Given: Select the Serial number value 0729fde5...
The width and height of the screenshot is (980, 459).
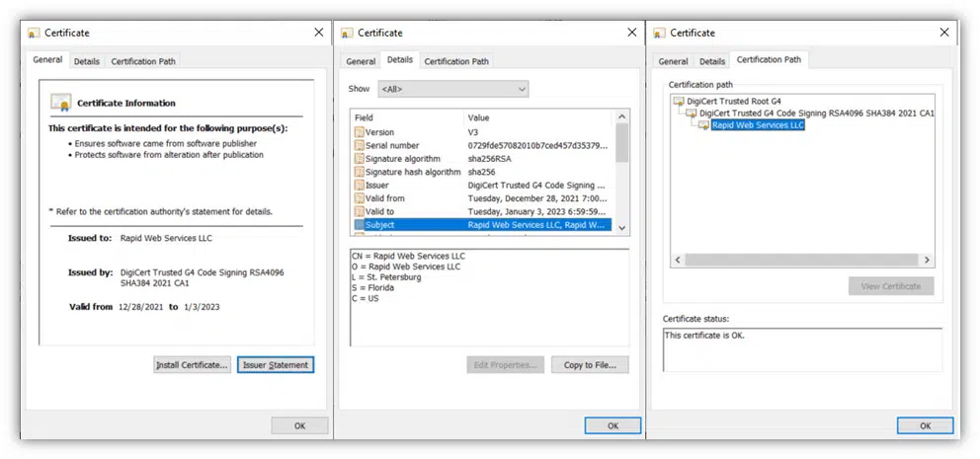Looking at the screenshot, I should 537,145.
